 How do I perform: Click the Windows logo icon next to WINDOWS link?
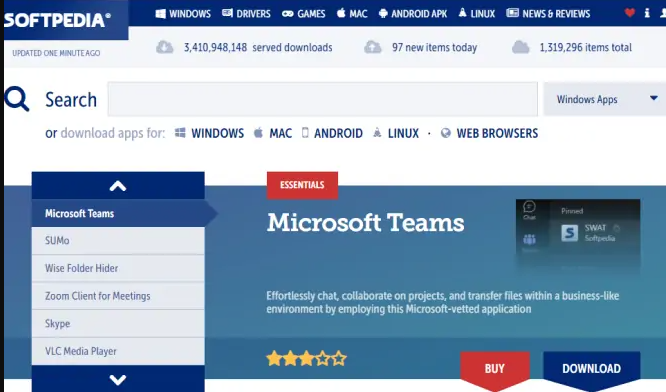pyautogui.click(x=180, y=133)
